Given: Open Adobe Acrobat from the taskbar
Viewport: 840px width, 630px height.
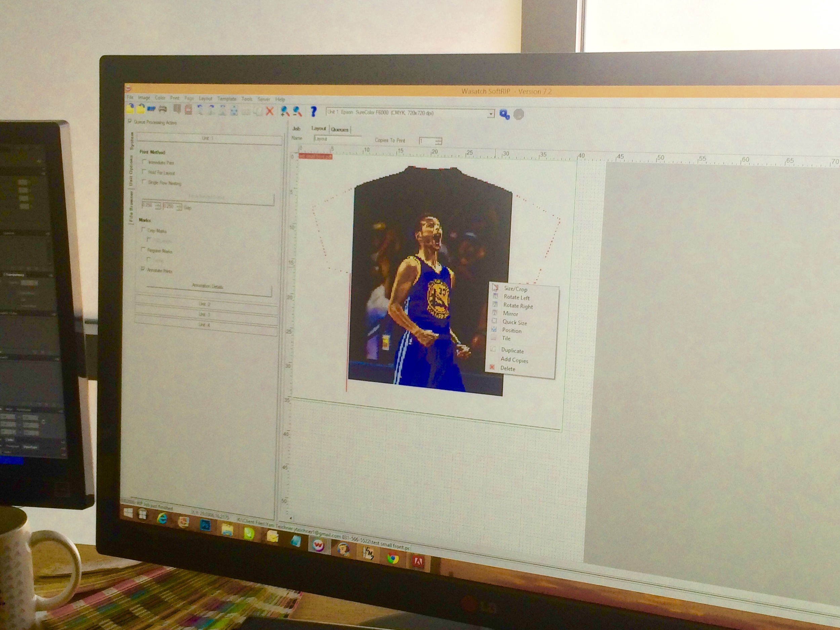Looking at the screenshot, I should [418, 561].
